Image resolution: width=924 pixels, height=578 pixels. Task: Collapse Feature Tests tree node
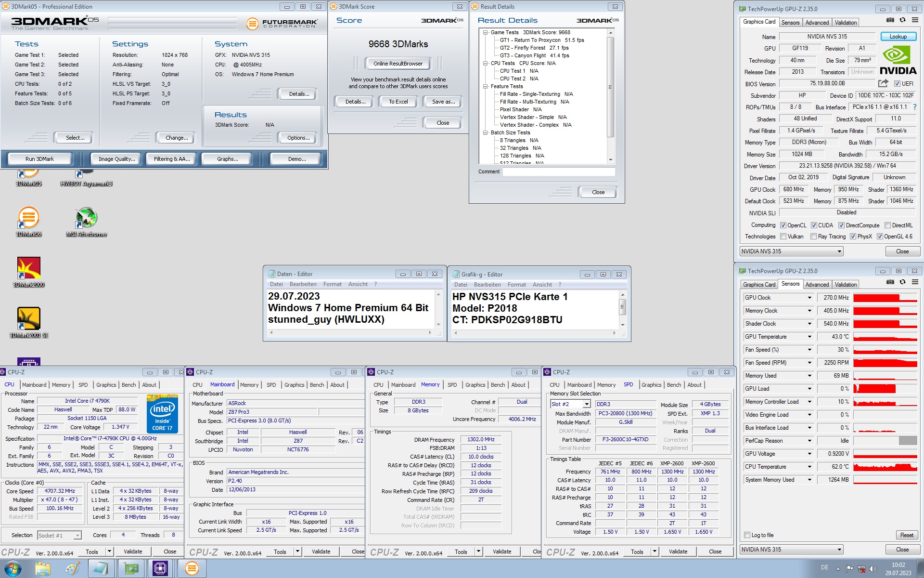pos(485,87)
